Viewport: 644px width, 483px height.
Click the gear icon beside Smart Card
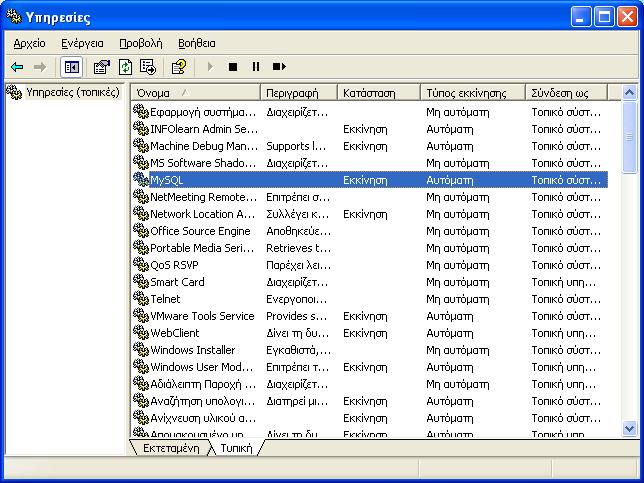tap(140, 281)
